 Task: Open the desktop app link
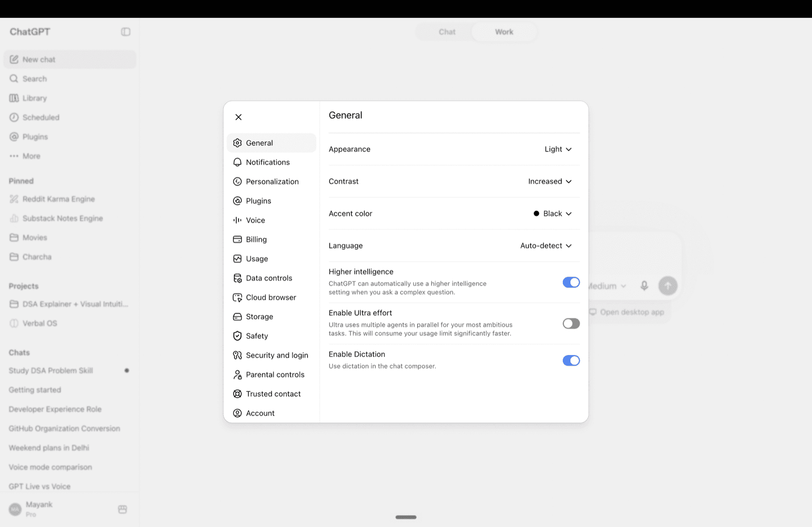[x=627, y=312]
